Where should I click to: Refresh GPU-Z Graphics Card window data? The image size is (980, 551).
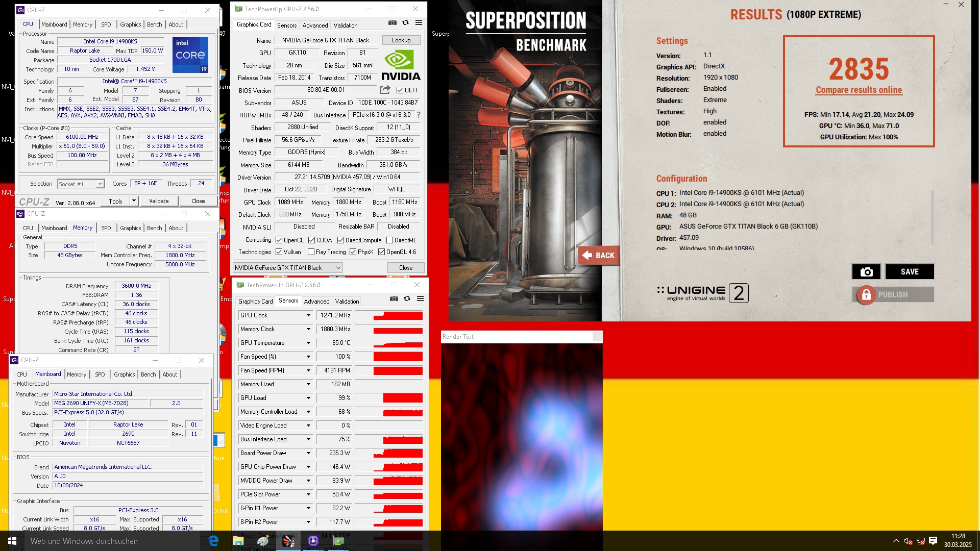click(x=405, y=23)
